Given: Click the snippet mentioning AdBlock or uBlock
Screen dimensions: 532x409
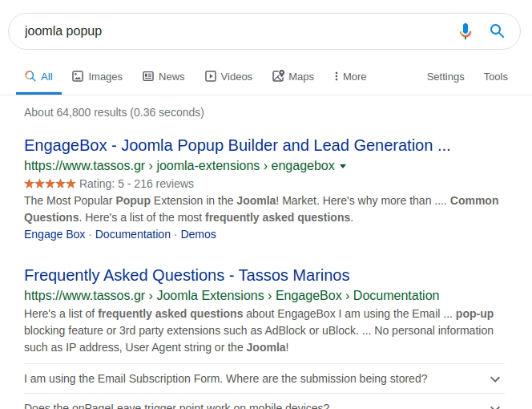Looking at the screenshot, I should [x=259, y=330].
